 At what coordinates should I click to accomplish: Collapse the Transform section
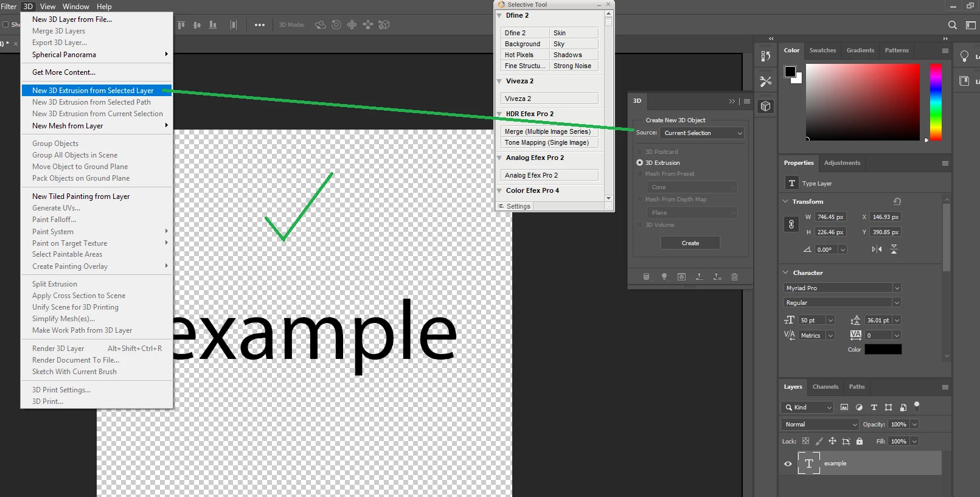(x=785, y=201)
